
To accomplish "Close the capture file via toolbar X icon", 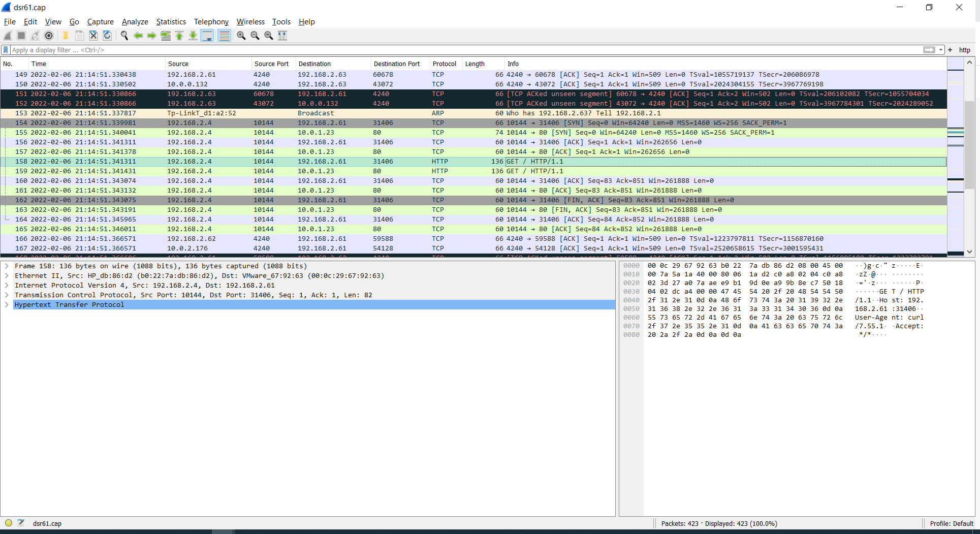I will (x=93, y=36).
